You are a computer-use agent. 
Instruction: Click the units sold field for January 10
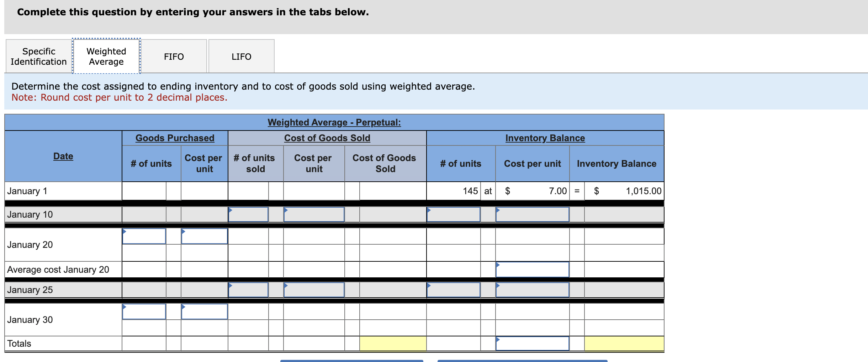coord(248,214)
